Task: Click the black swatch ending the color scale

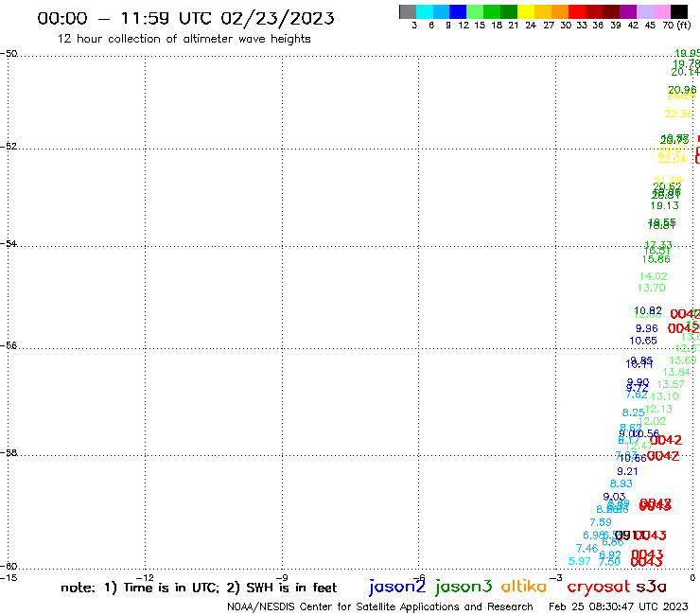Action: point(678,11)
